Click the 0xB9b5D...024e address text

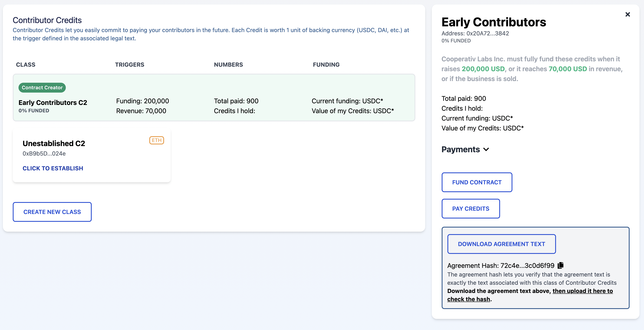[x=44, y=154]
